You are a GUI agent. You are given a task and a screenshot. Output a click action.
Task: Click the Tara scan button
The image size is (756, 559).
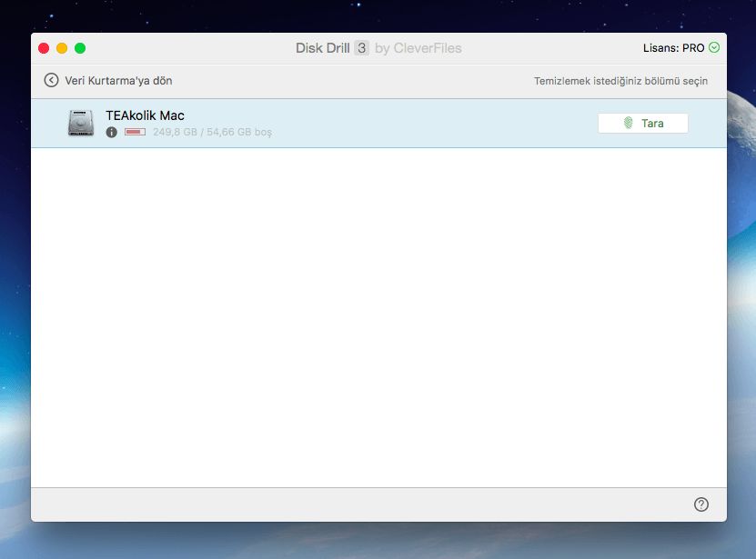tap(642, 124)
